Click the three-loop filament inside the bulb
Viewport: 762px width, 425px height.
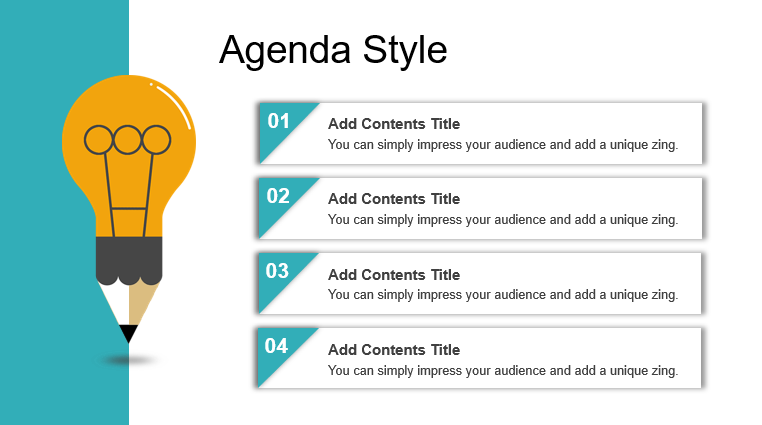click(x=127, y=139)
